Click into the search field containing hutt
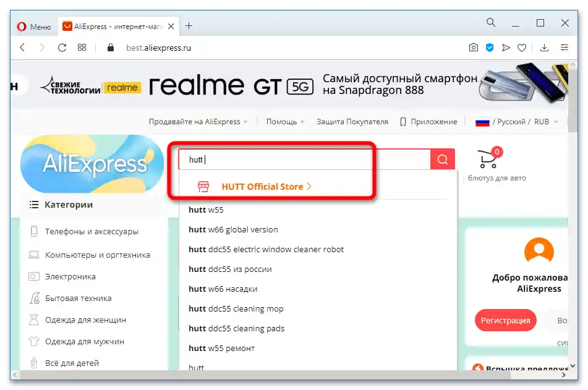 [304, 159]
